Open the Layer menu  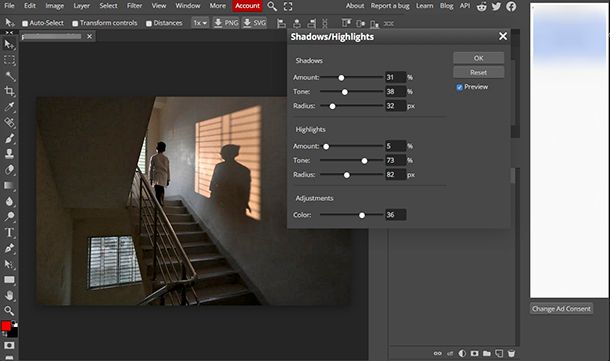[81, 6]
